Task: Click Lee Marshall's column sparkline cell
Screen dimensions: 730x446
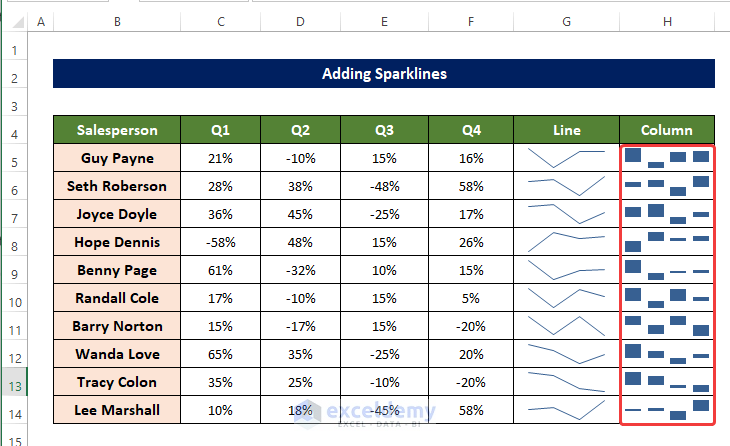Action: click(x=667, y=410)
